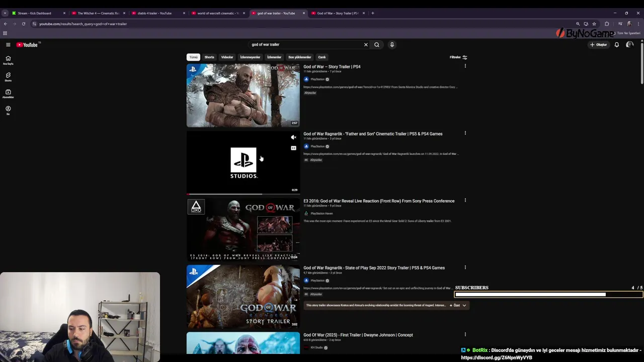Open the E3 2016 Reveal Reaction thumbnail
The image size is (644, 362).
tap(243, 230)
